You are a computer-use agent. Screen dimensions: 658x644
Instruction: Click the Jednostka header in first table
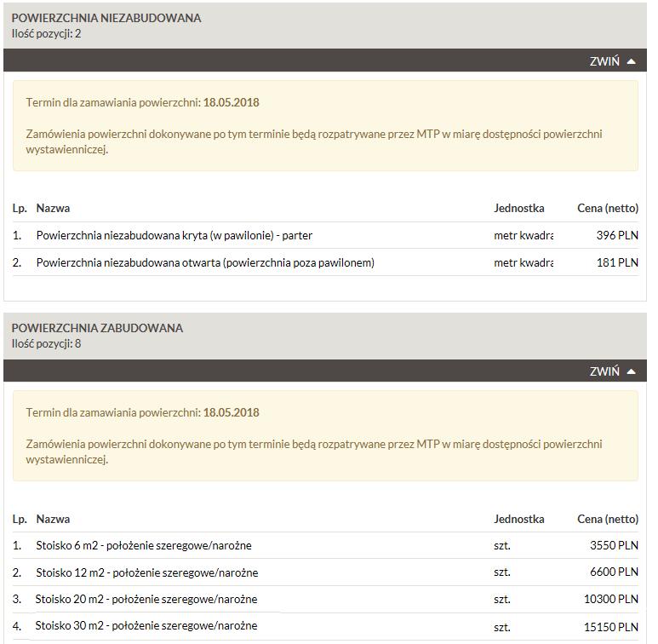pos(519,208)
